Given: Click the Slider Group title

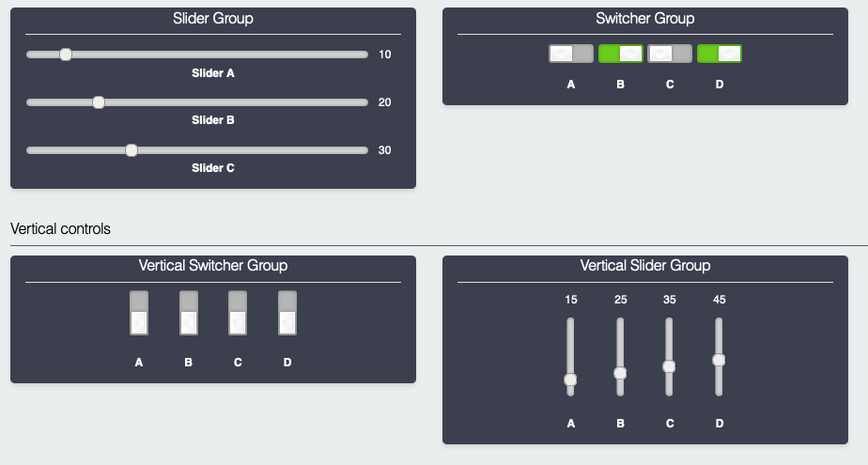Looking at the screenshot, I should tap(213, 19).
